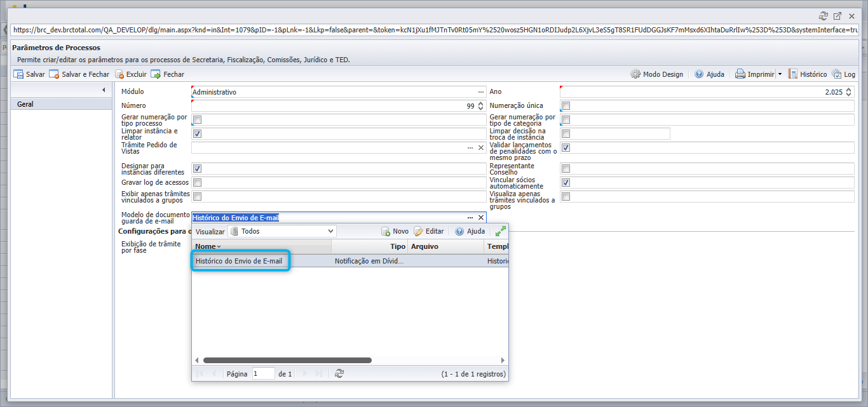Click the refresh icon in grid pager
Image resolution: width=868 pixels, height=407 pixels.
click(x=339, y=374)
